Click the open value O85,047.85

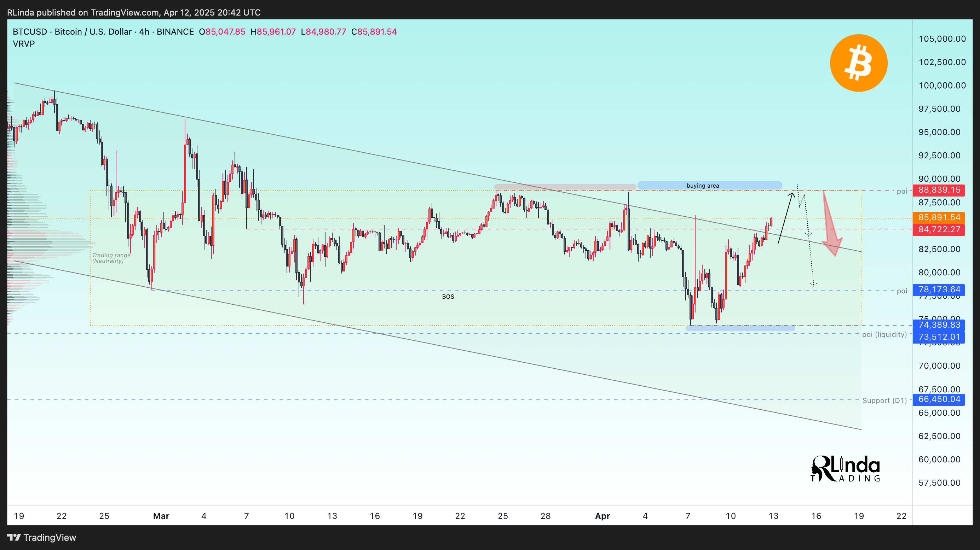click(x=222, y=31)
